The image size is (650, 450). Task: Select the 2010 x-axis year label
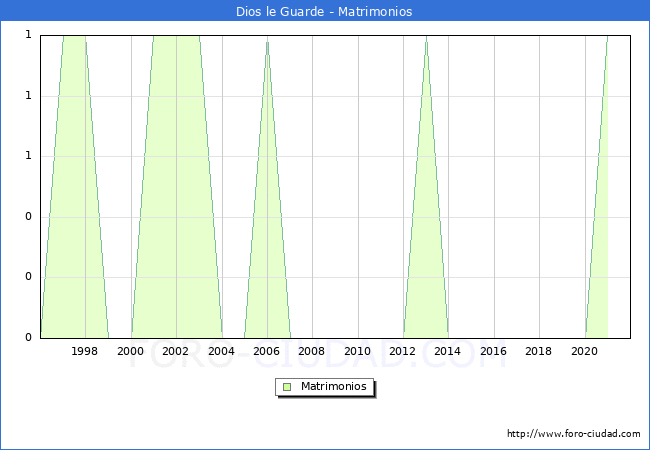point(357,351)
